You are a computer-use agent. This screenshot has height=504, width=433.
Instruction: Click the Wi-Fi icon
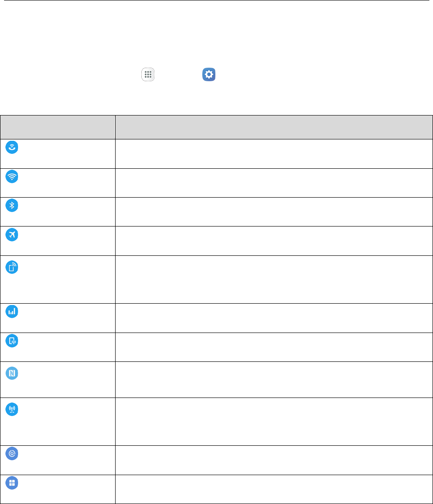pos(12,177)
